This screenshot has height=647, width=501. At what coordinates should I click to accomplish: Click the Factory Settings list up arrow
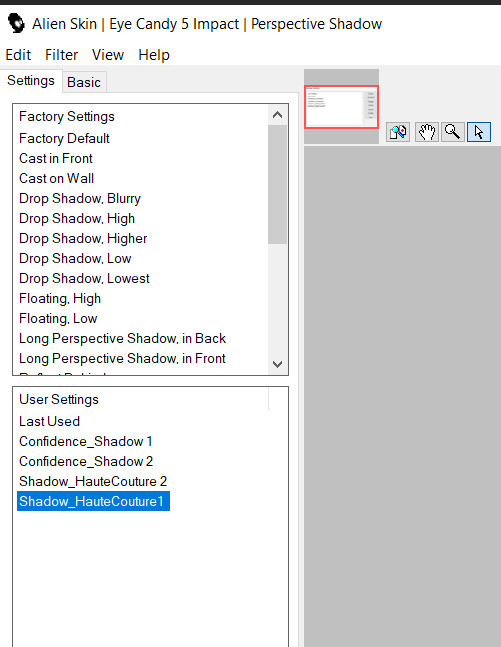coord(277,115)
